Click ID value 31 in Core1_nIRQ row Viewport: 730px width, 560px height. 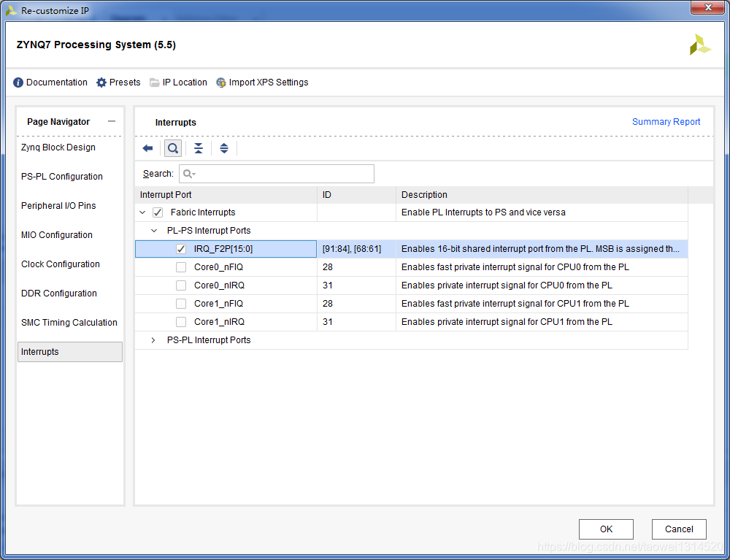(327, 322)
